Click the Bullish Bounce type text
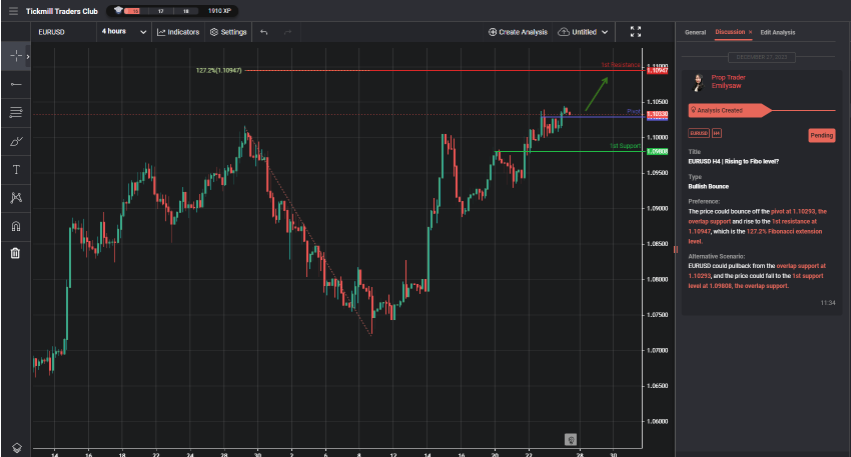This screenshot has height=457, width=851. pos(708,187)
